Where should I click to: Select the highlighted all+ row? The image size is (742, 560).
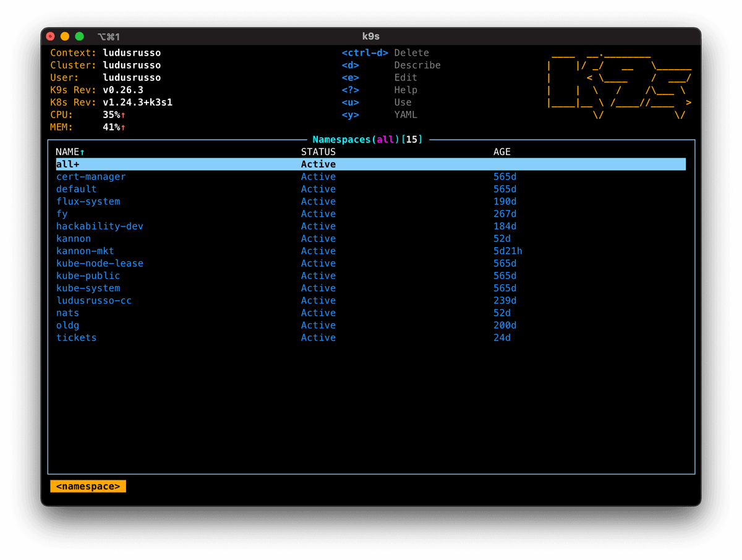(x=68, y=164)
